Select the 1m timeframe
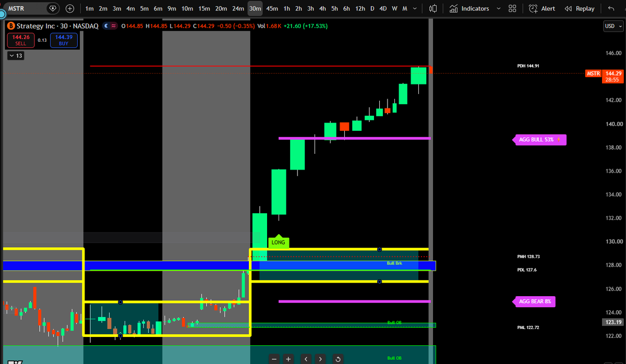 tap(90, 9)
